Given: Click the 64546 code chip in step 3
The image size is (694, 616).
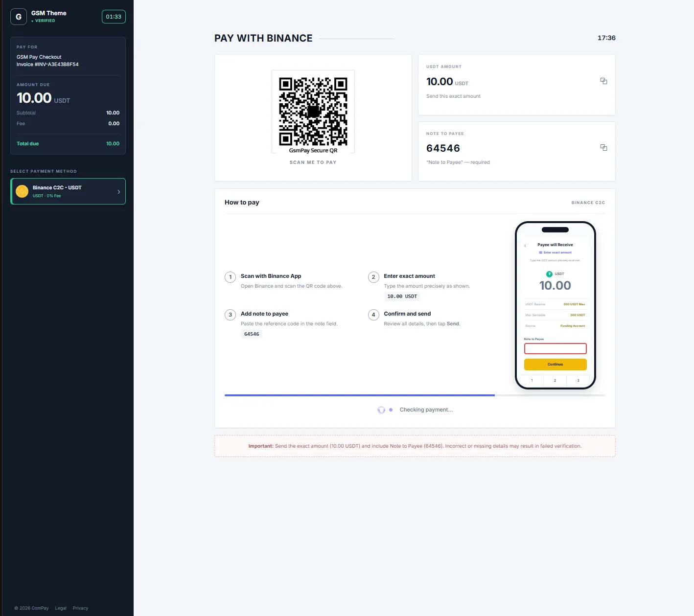Looking at the screenshot, I should [252, 334].
